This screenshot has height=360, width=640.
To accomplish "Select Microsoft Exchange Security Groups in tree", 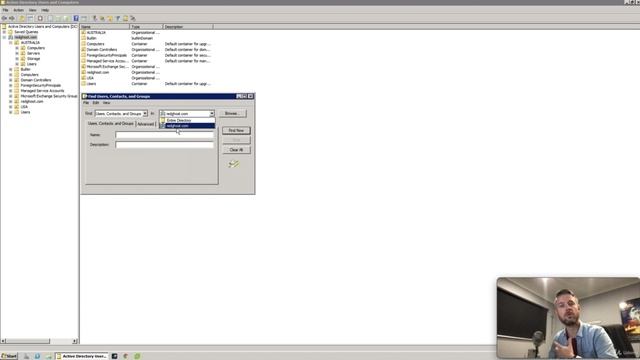I will click(x=49, y=96).
